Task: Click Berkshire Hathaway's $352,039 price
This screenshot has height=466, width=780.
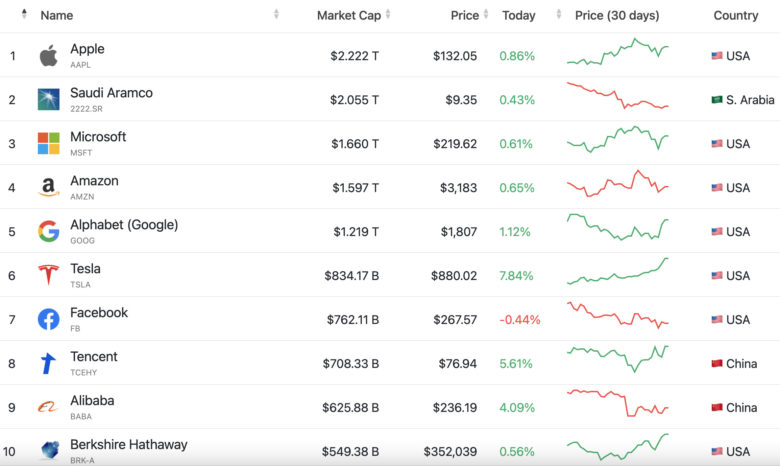Action: pos(450,452)
